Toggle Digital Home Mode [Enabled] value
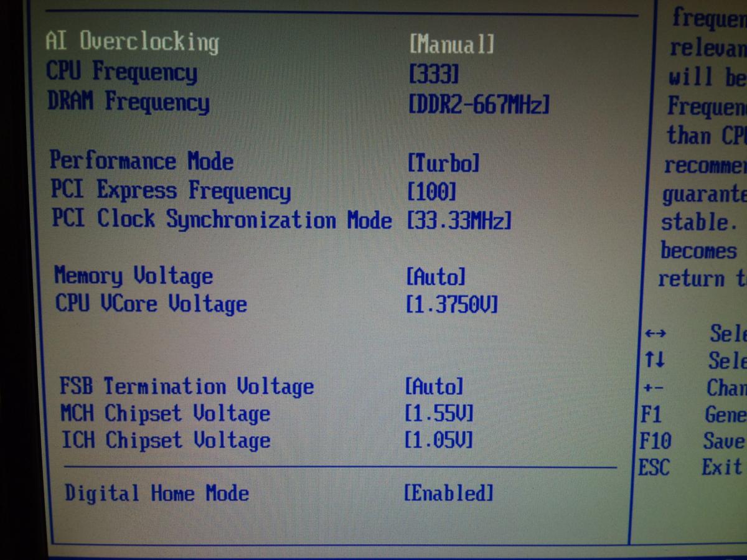Viewport: 747px width, 560px height. coord(449,493)
